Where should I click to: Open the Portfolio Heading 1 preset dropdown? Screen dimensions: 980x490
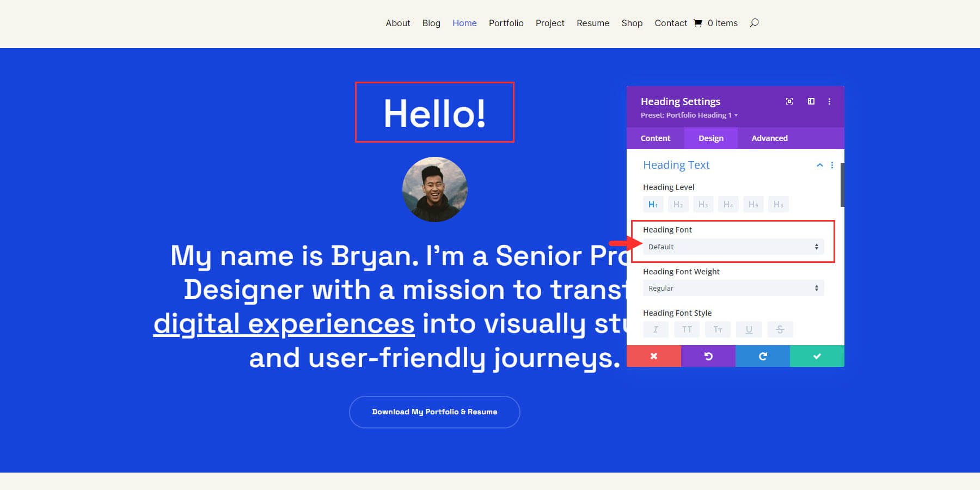point(687,115)
